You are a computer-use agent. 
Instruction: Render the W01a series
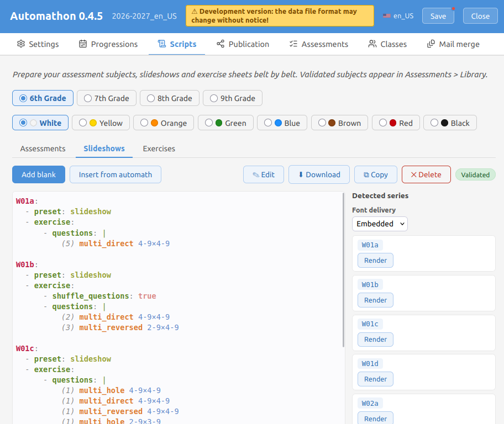pyautogui.click(x=375, y=260)
